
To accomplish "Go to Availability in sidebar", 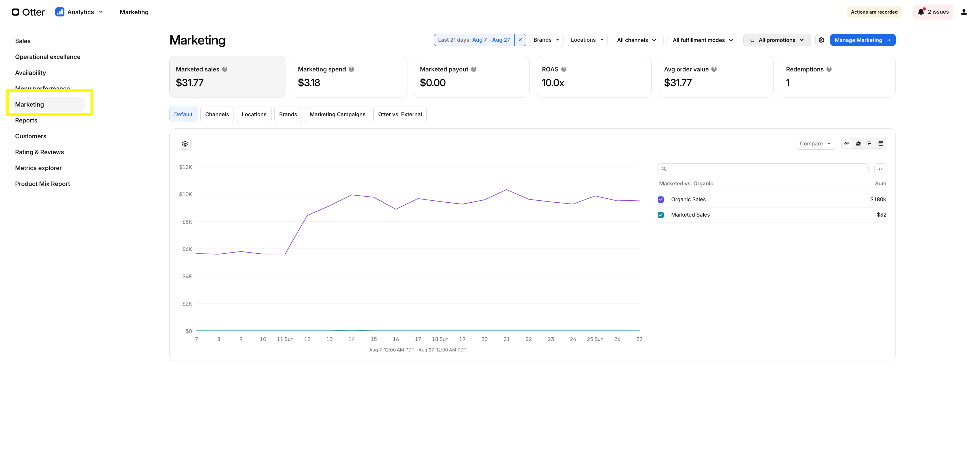I will 30,73.
